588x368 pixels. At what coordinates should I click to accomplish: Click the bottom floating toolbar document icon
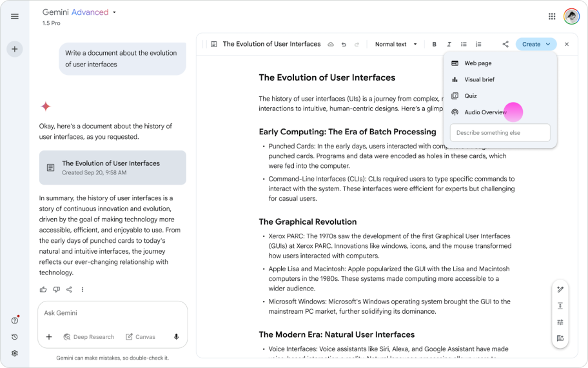[x=560, y=338]
